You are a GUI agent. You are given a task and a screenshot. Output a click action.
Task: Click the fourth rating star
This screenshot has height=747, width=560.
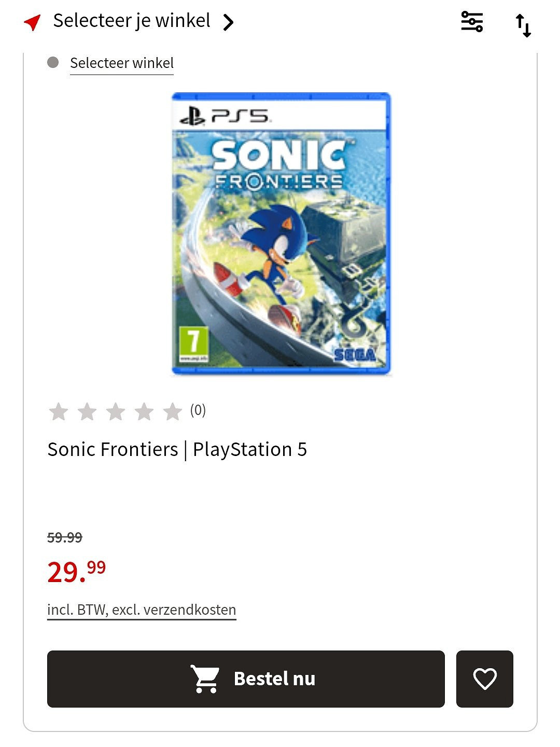point(144,412)
